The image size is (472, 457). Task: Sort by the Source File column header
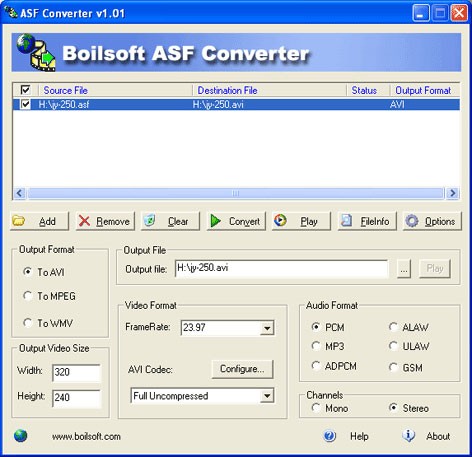[x=116, y=90]
